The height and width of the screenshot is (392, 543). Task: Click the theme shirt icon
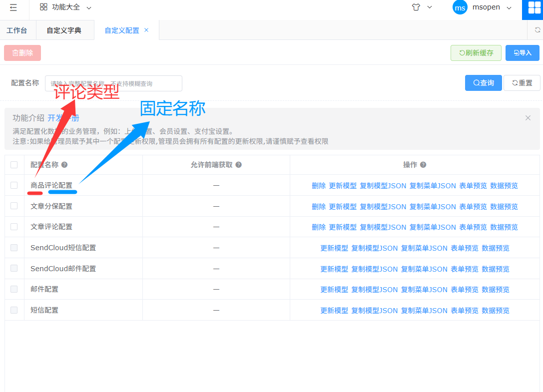coord(416,7)
